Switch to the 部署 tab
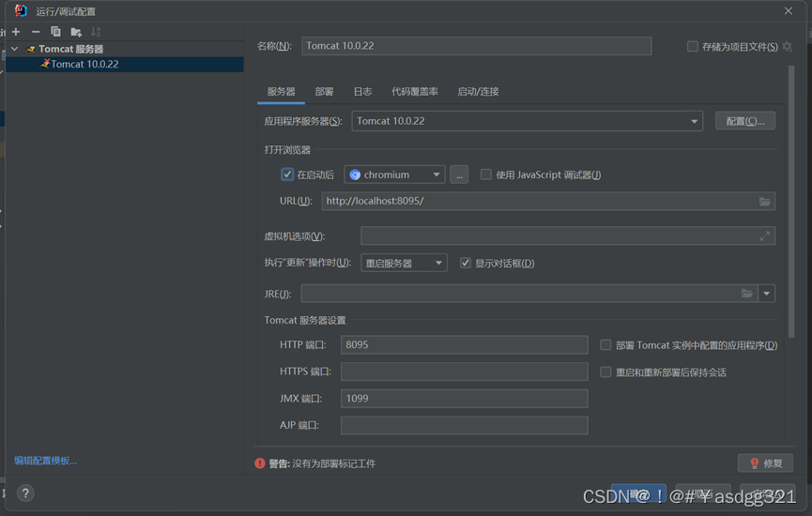Image resolution: width=812 pixels, height=516 pixels. [324, 92]
